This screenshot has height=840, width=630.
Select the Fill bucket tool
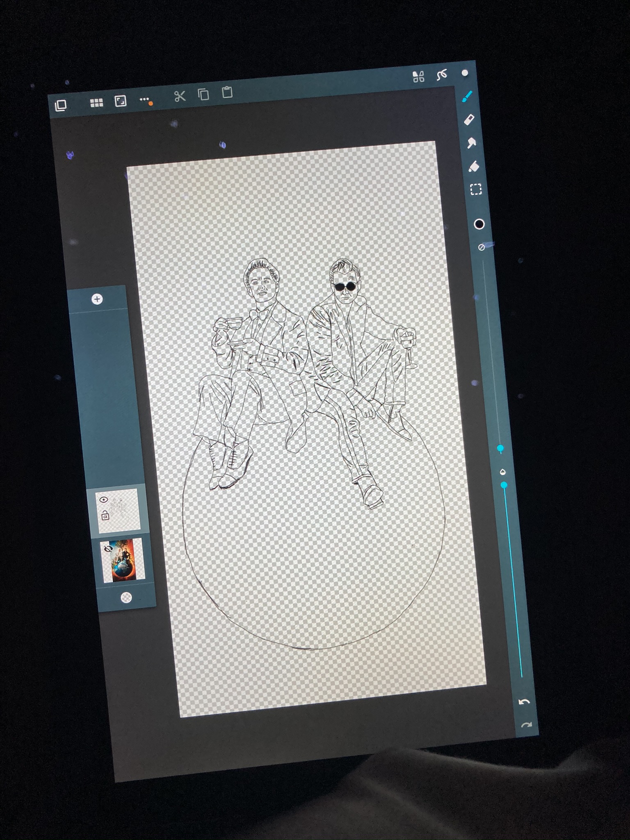[x=474, y=166]
